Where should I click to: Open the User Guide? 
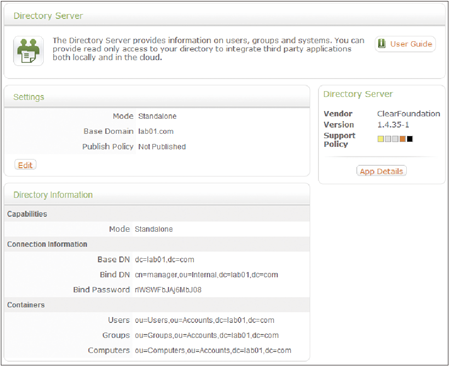pyautogui.click(x=405, y=44)
